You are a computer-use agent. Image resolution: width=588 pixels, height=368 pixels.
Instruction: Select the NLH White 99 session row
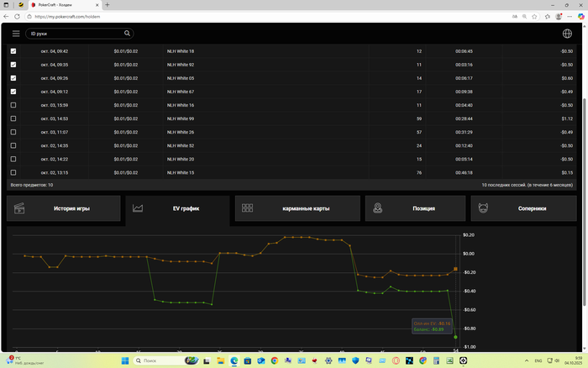point(291,118)
